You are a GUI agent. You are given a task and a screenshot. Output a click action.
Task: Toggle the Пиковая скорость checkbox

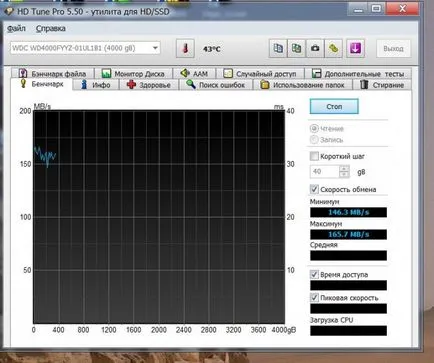point(314,297)
